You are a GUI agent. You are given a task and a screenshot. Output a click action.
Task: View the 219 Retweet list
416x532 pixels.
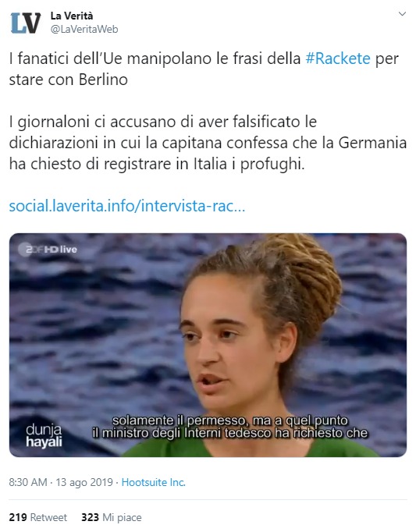38,517
